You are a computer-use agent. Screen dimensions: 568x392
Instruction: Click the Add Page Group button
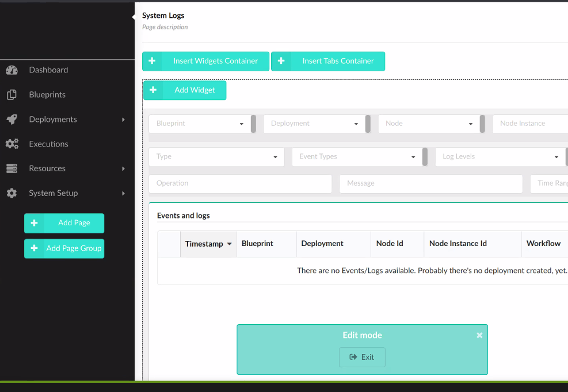(64, 248)
